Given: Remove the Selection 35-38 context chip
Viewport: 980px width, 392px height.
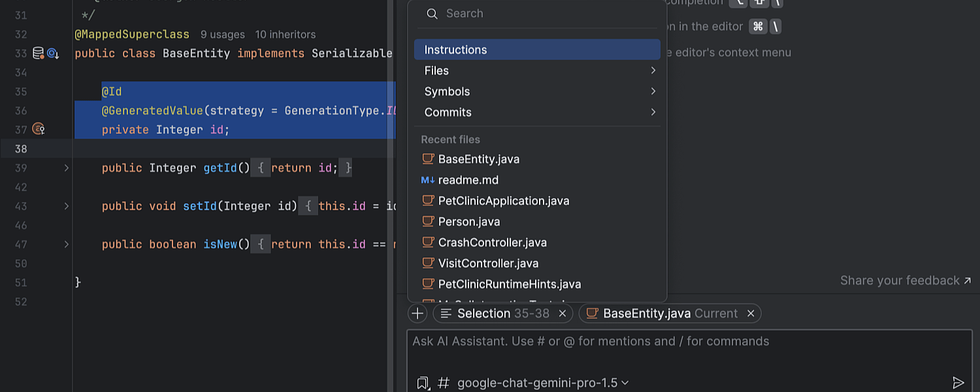Looking at the screenshot, I should click(562, 314).
